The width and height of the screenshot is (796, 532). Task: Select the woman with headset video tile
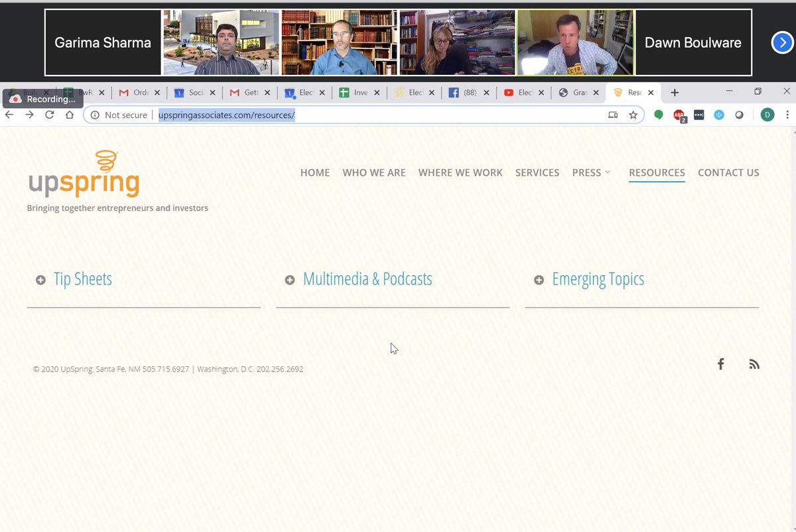pyautogui.click(x=457, y=42)
